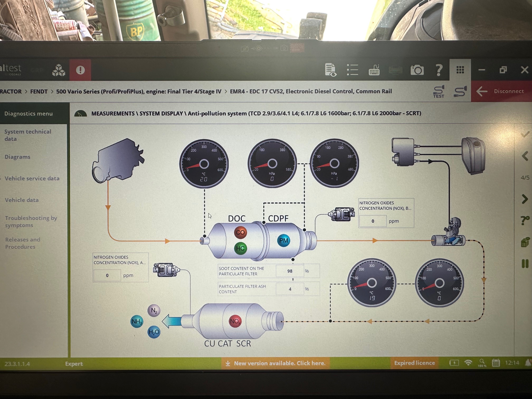Take a screenshot with camera icon

coord(417,70)
